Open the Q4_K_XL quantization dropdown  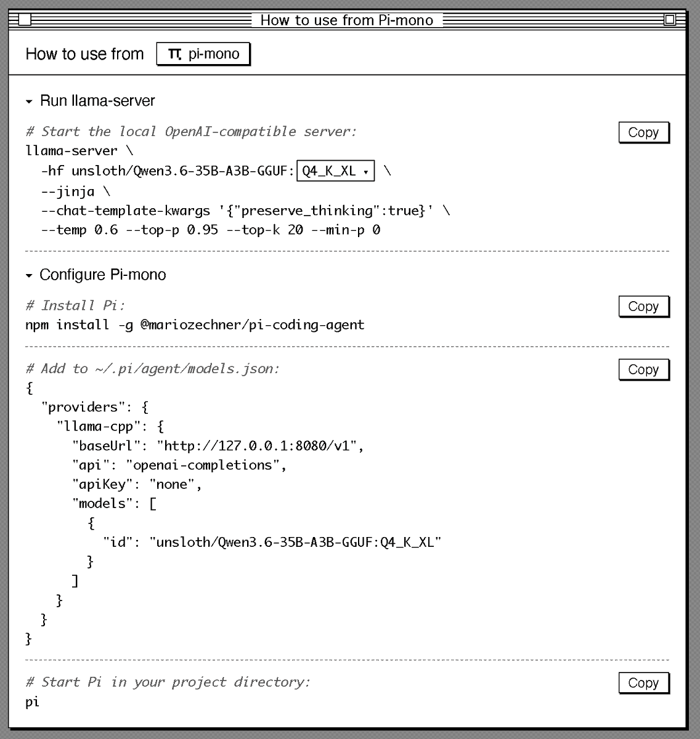(x=335, y=171)
